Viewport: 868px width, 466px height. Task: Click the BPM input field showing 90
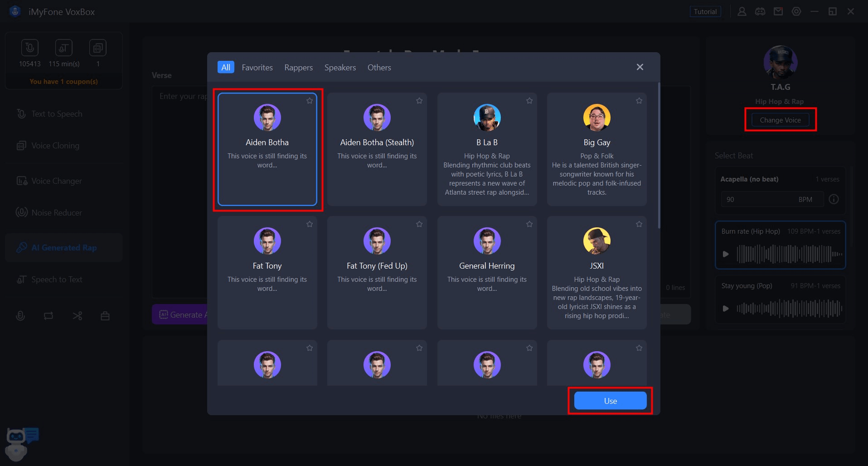(x=772, y=199)
